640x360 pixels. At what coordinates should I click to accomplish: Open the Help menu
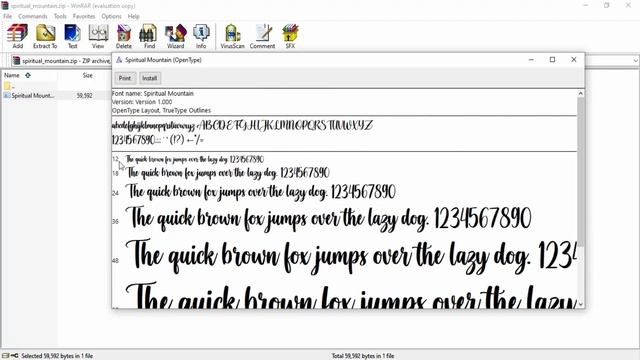[133, 16]
